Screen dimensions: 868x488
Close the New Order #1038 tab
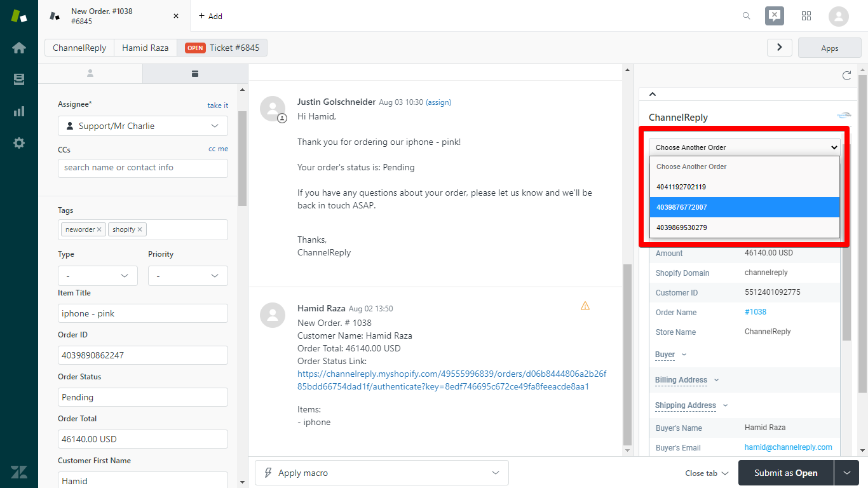click(x=176, y=16)
